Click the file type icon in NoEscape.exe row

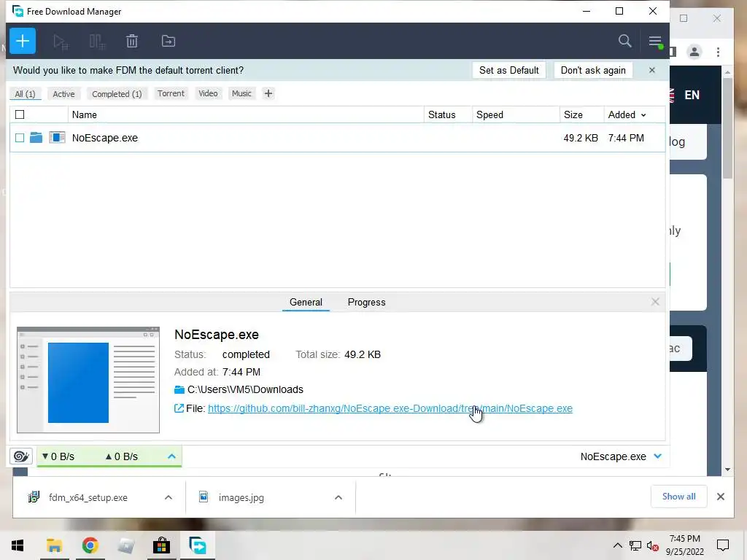(x=57, y=138)
